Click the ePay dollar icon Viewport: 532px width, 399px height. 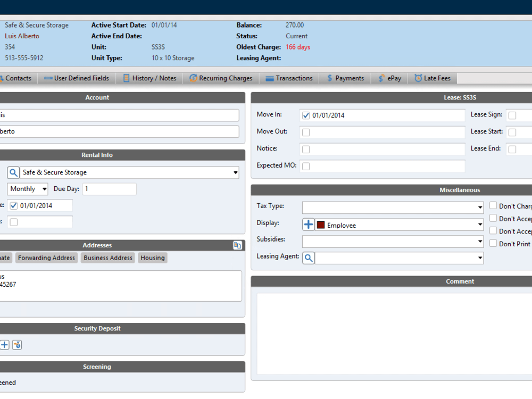[x=381, y=78]
